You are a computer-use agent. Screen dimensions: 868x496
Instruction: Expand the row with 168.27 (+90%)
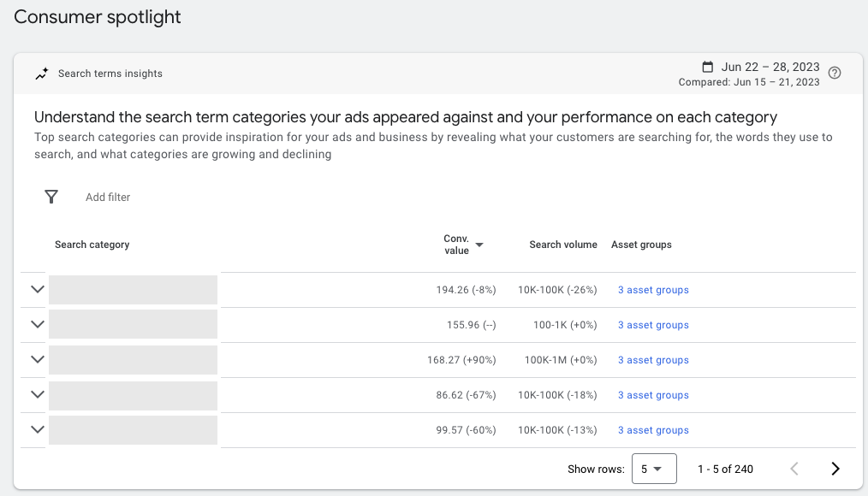(38, 359)
